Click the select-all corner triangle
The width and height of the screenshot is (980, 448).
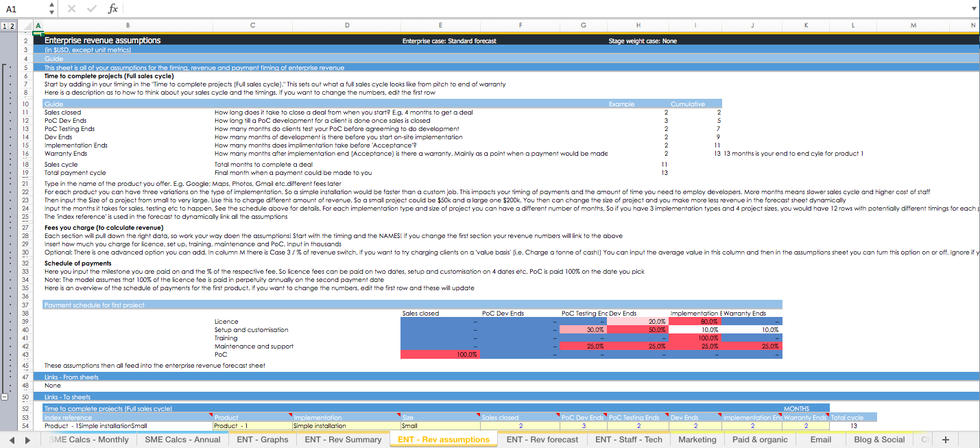(27, 26)
